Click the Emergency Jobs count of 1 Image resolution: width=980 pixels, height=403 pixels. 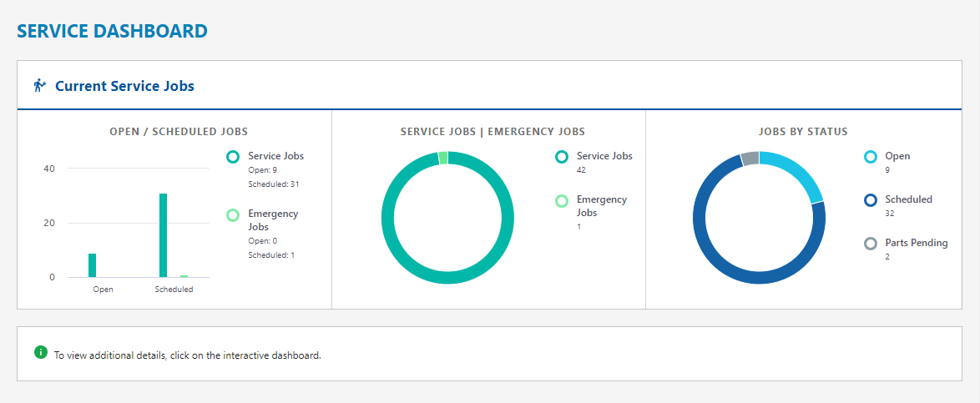[578, 227]
